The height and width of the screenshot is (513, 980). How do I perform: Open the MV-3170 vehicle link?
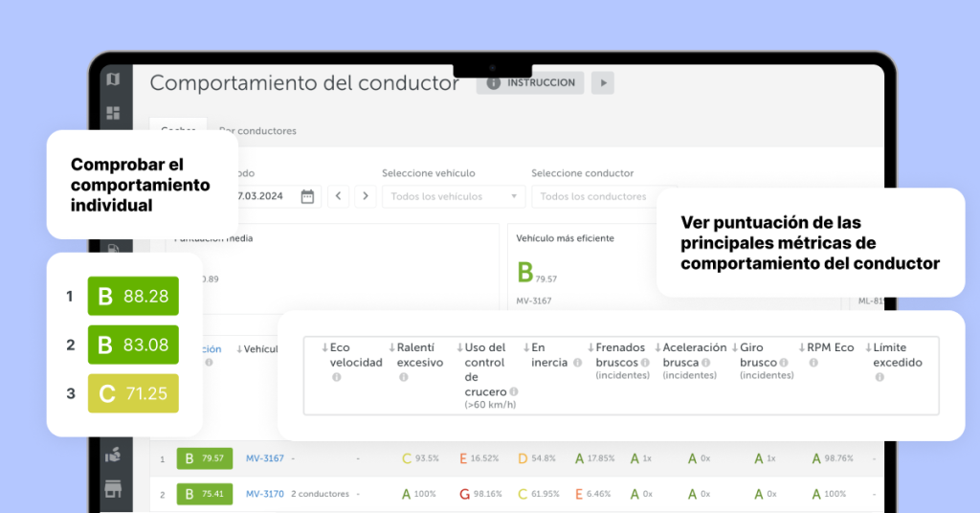264,494
